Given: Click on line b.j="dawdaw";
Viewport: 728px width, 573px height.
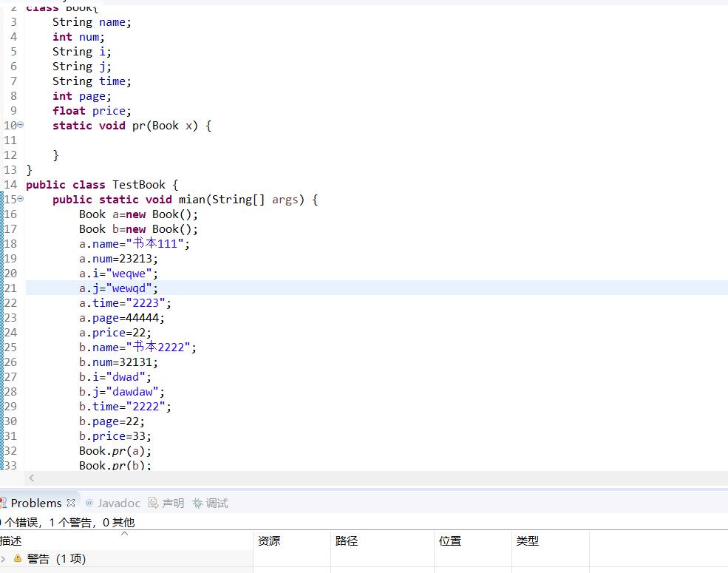Looking at the screenshot, I should 122,392.
